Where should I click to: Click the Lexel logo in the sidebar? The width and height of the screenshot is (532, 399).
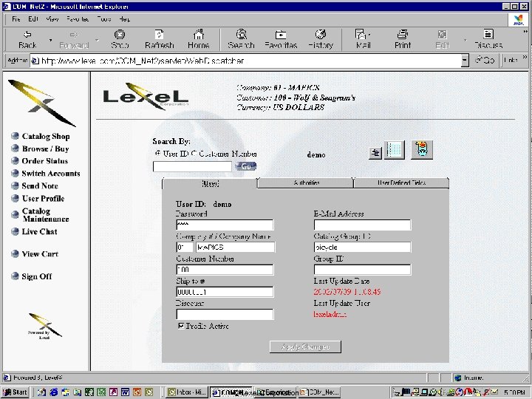point(41,103)
